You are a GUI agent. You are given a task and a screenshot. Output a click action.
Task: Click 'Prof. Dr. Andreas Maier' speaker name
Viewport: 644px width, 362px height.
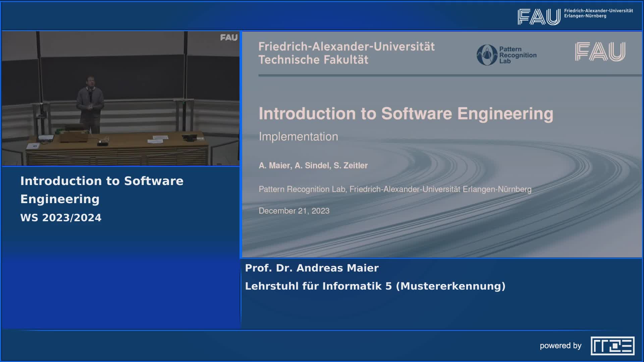(312, 268)
